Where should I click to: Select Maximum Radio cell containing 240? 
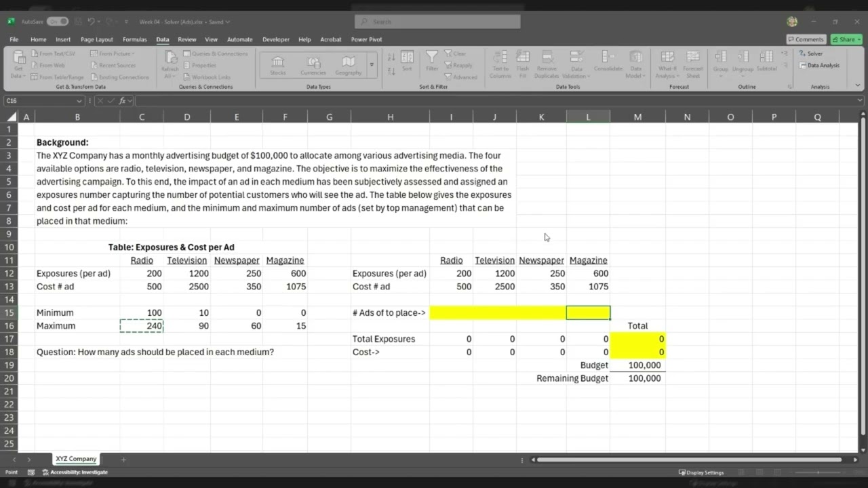pyautogui.click(x=142, y=326)
